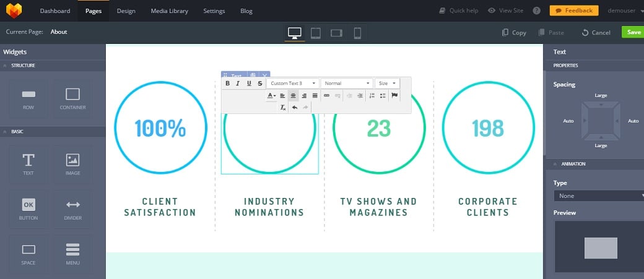This screenshot has height=279, width=644.
Task: Open the font Size dropdown
Action: click(x=387, y=84)
